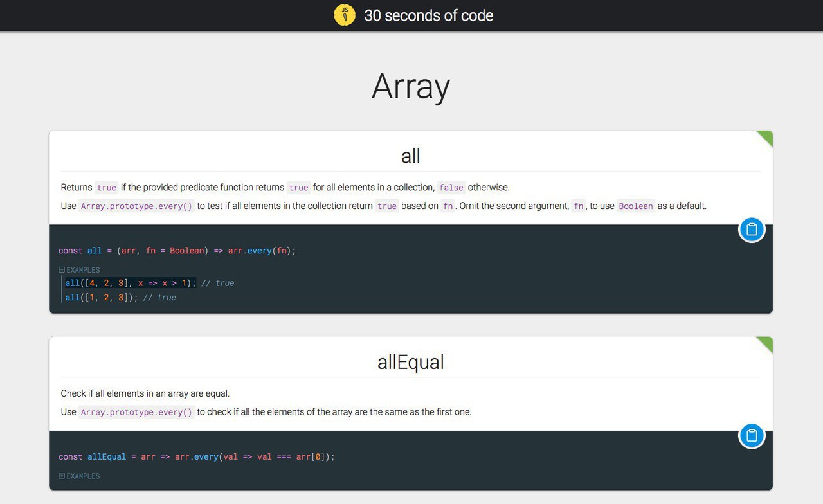823x504 pixels.
Task: Select the "allEqual" snippet title
Action: tap(411, 362)
